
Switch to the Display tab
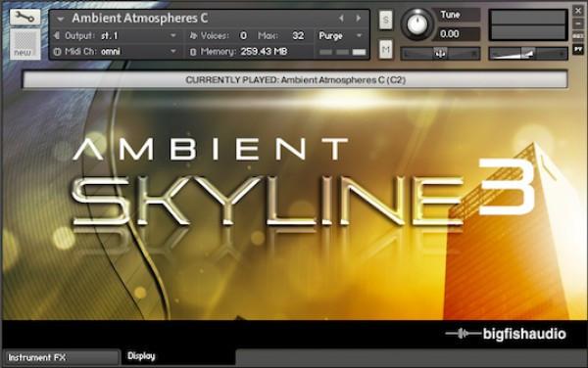click(178, 356)
